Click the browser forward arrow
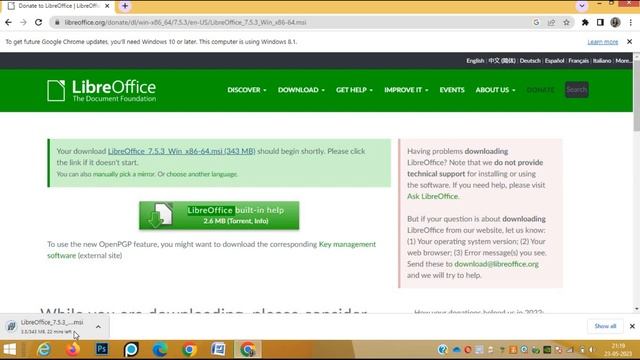 coord(23,22)
